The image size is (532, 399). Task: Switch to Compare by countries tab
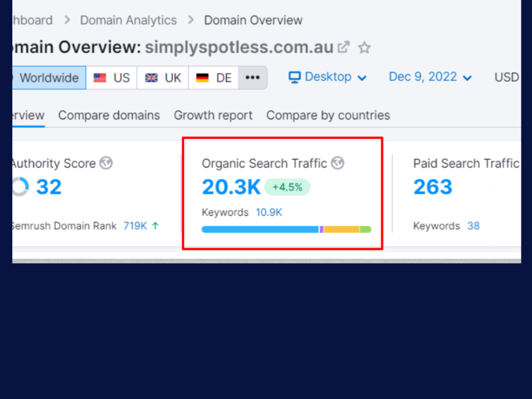(328, 115)
